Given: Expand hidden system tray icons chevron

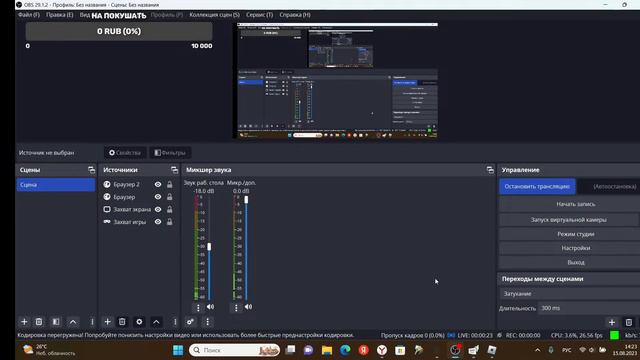Looking at the screenshot, I should tap(537, 350).
